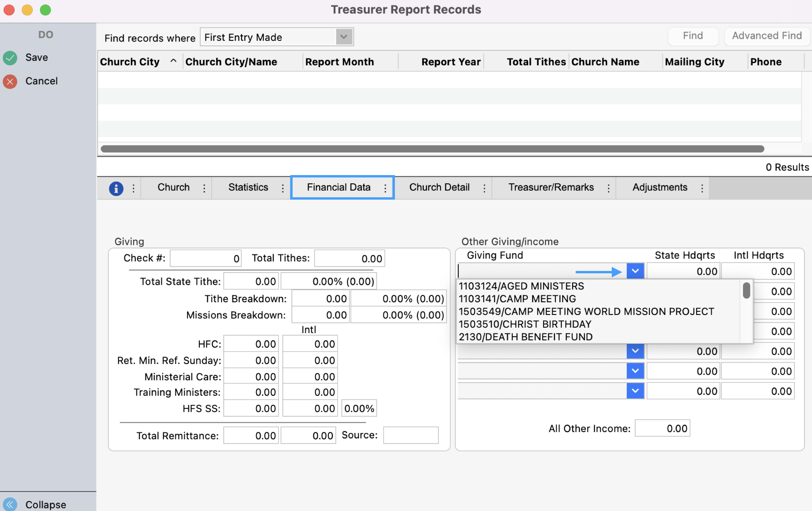This screenshot has height=511, width=812.
Task: Select 1103141/CAMP MEETING from the list
Action: [x=517, y=299]
